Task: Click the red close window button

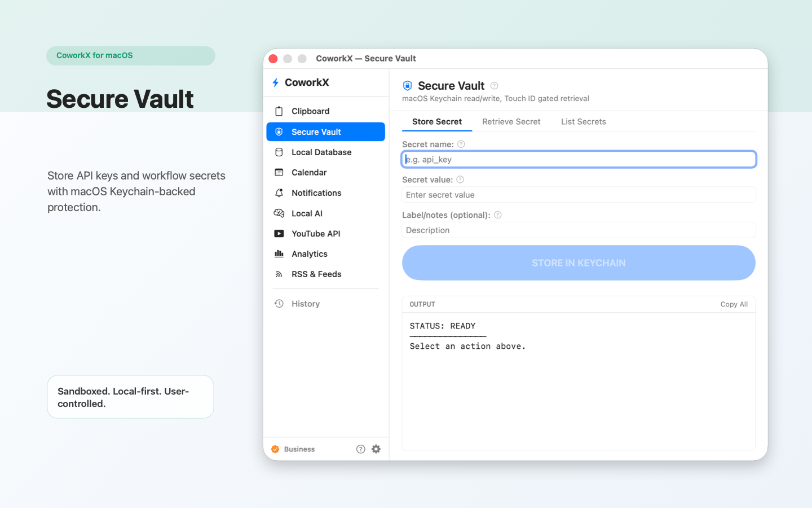Action: click(x=273, y=59)
